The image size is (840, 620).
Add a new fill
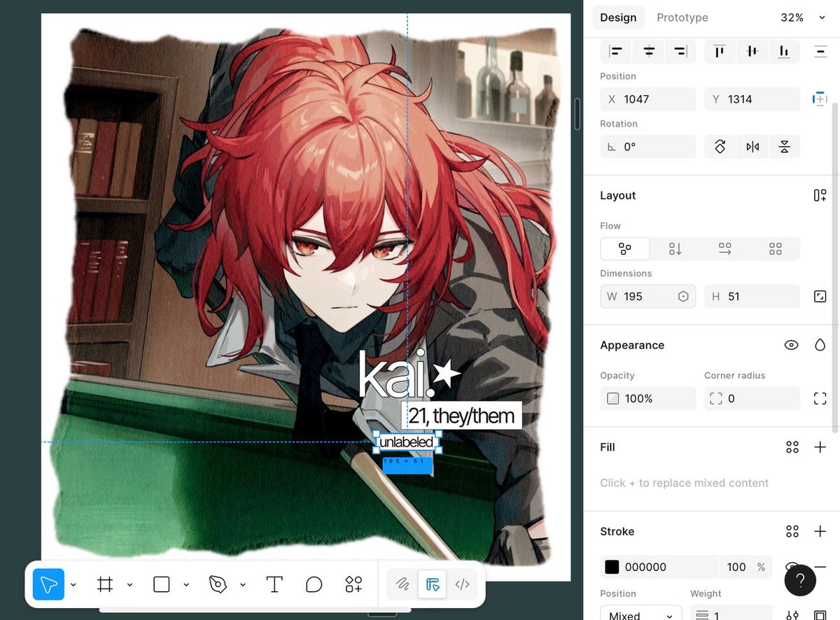point(820,447)
